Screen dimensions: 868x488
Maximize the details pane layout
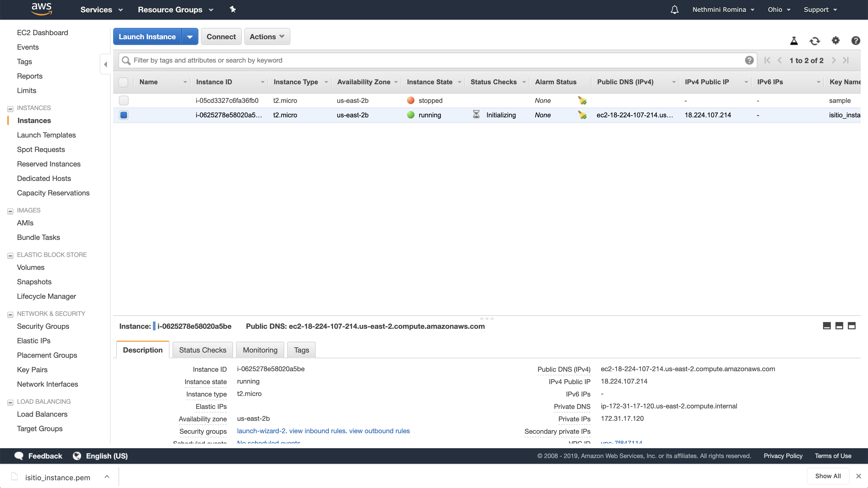851,326
